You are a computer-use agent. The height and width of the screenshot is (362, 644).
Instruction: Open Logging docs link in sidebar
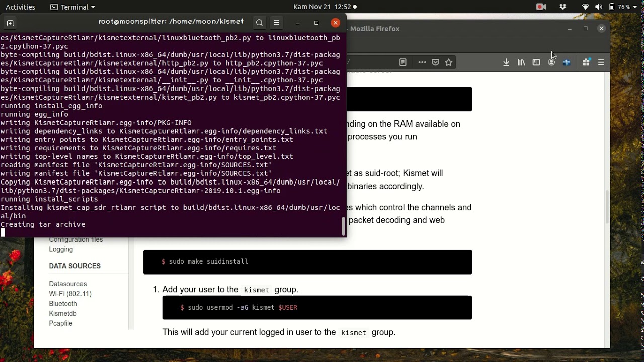(x=61, y=249)
